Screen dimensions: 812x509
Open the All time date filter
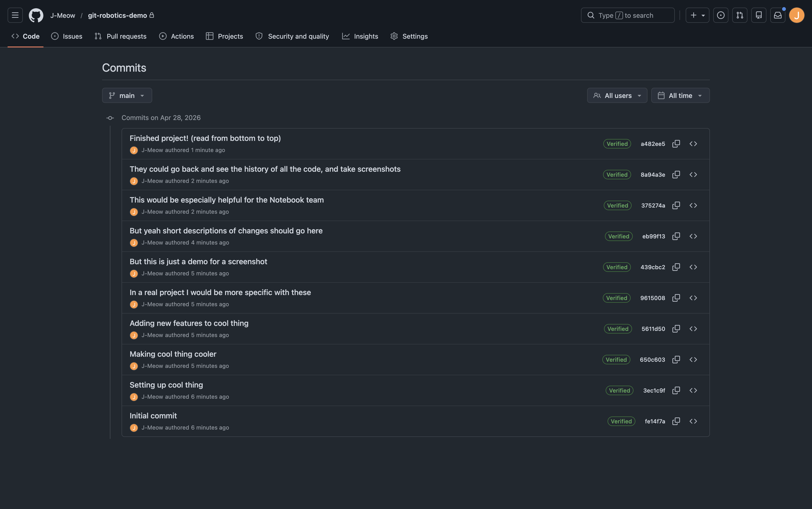coord(680,96)
